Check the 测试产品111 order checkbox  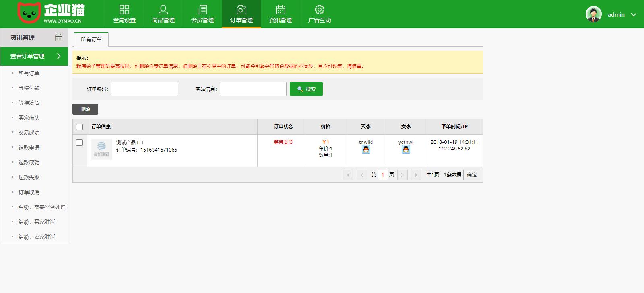click(79, 143)
